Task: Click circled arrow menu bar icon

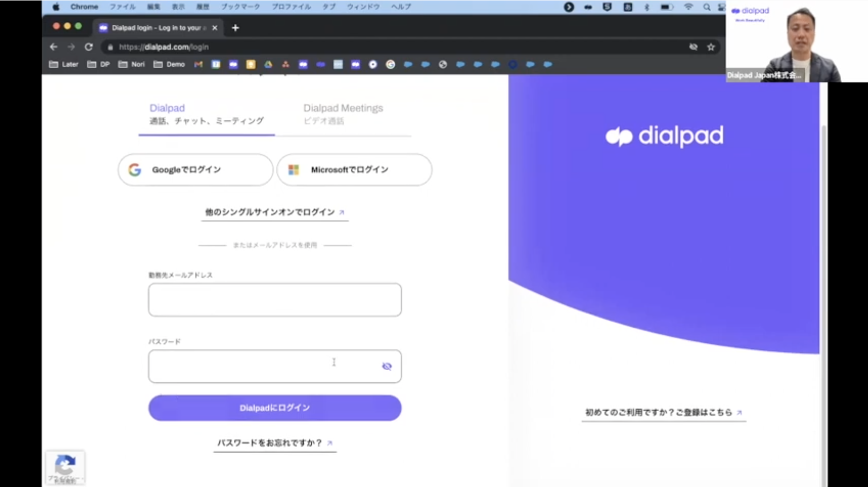Action: 569,7
